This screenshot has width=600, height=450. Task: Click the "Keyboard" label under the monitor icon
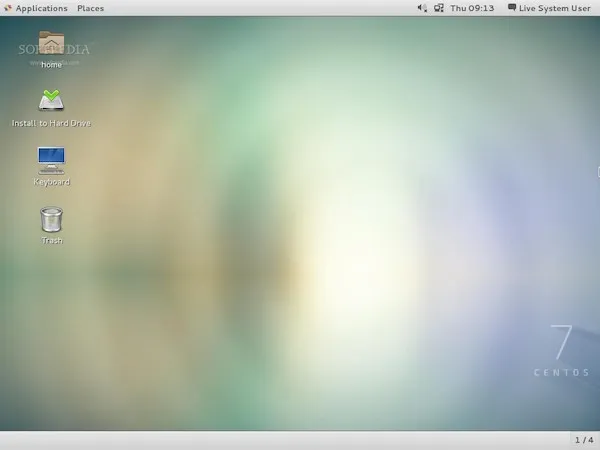pyautogui.click(x=51, y=182)
